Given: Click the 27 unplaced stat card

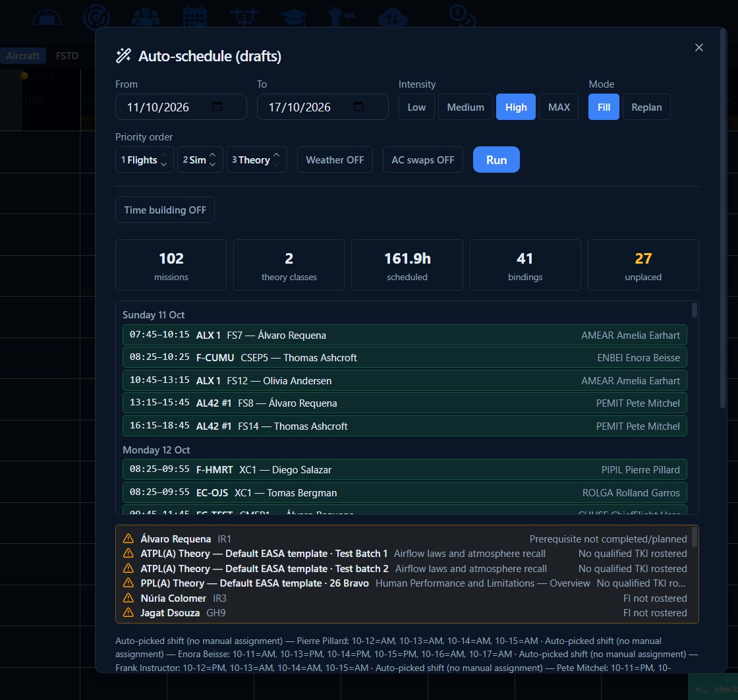Looking at the screenshot, I should point(643,265).
